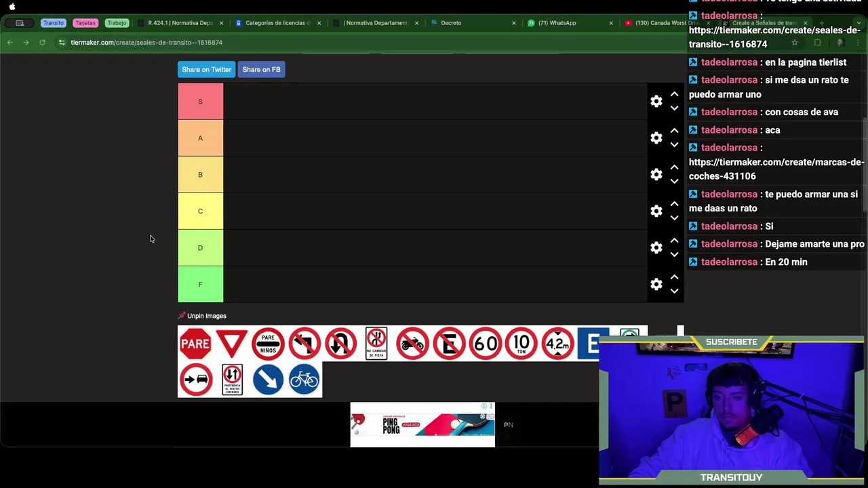Move tier A row down

point(674,145)
